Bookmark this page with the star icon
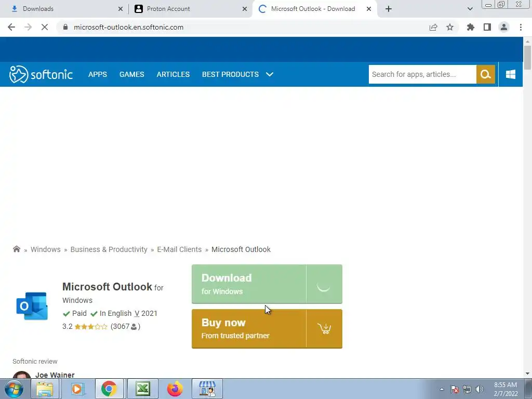Viewport: 532px width, 399px height. 449,27
